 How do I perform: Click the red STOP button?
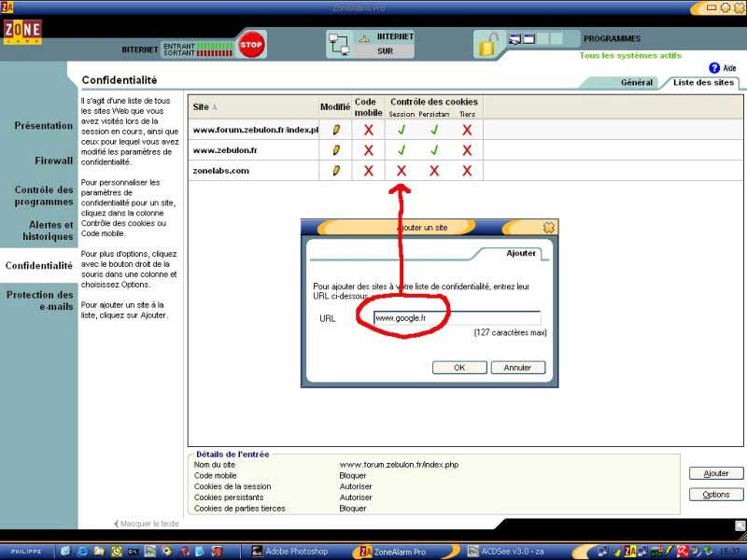250,44
